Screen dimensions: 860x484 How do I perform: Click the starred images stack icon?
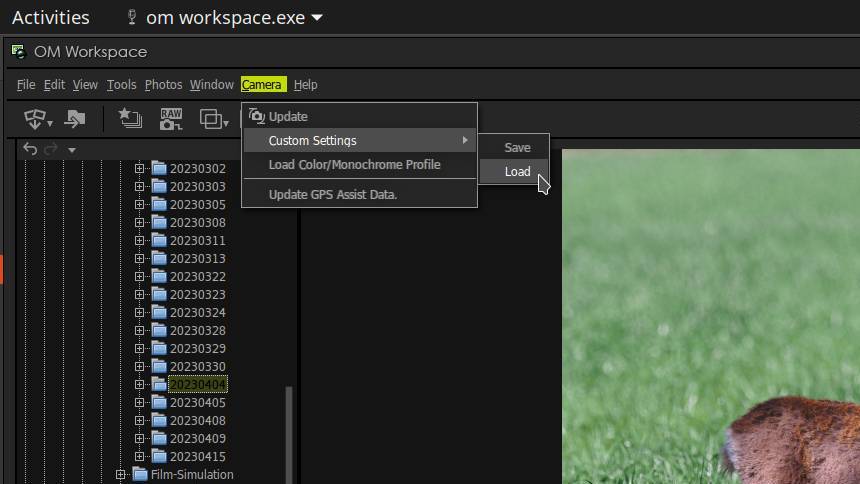click(129, 119)
